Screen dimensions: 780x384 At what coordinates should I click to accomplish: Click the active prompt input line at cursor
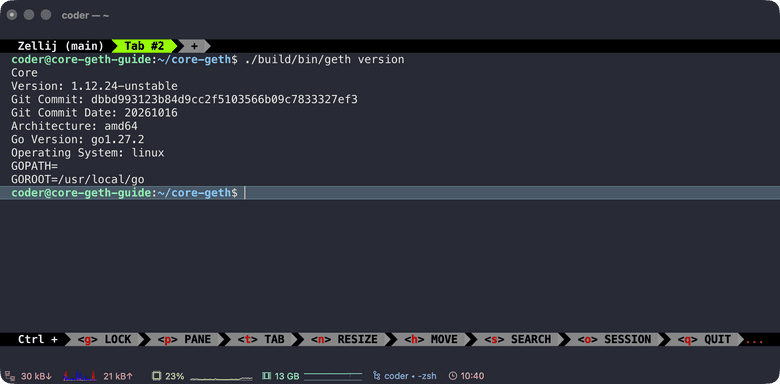390,193
